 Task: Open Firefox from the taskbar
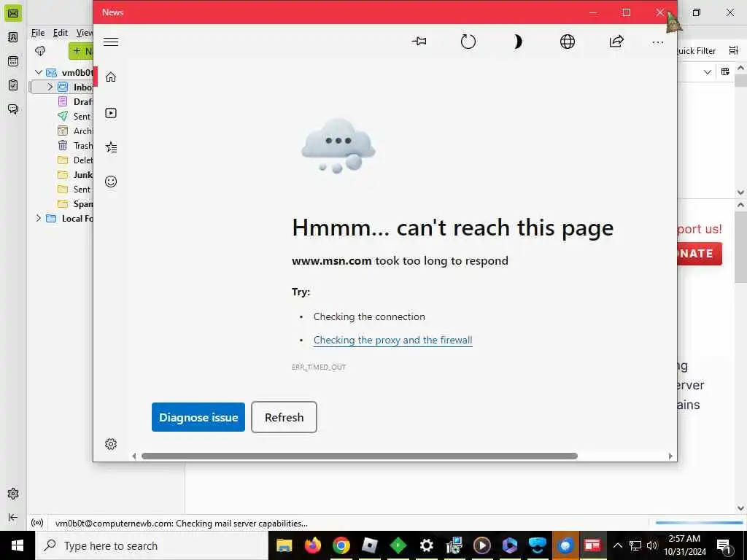pos(312,545)
